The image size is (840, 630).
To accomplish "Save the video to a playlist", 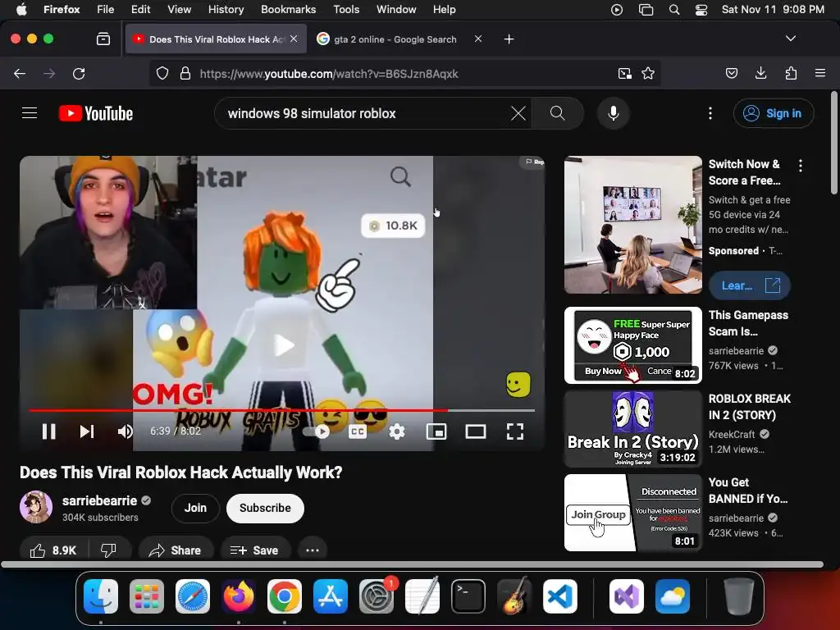I will tap(254, 550).
